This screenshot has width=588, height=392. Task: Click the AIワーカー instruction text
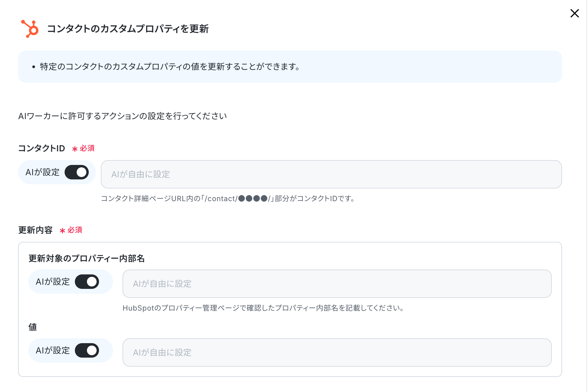click(123, 116)
